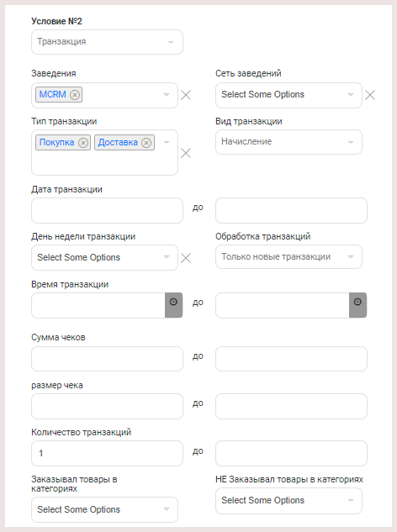Screen dimensions: 397x532
Task: Open the clock picker for end time
Action: tap(357, 305)
